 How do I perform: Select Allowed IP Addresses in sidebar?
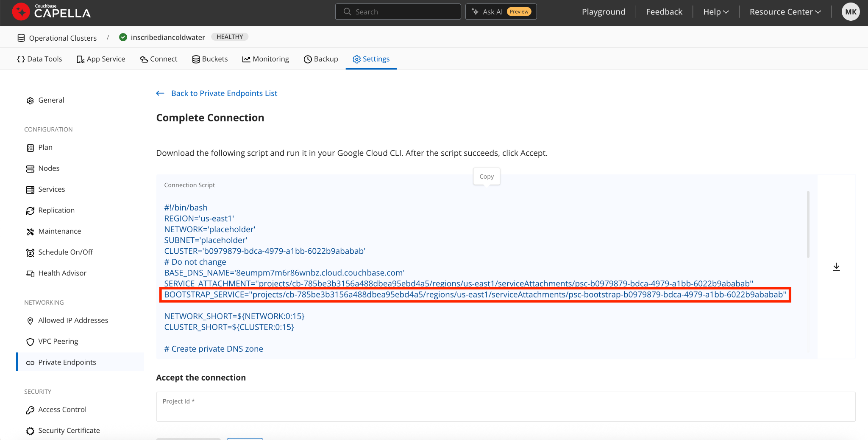(73, 320)
